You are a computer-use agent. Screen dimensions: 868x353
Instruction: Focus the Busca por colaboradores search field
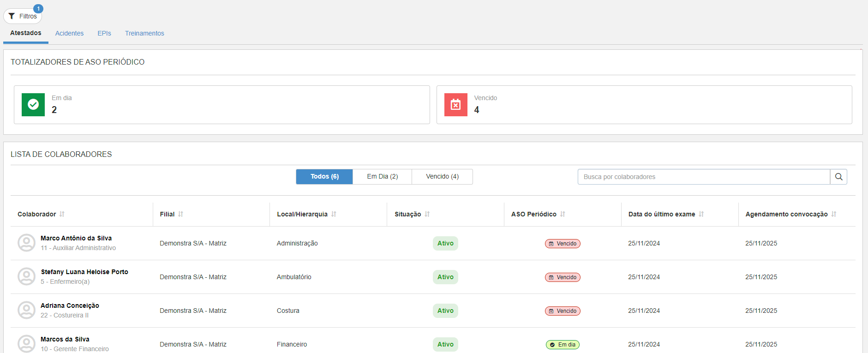(704, 177)
